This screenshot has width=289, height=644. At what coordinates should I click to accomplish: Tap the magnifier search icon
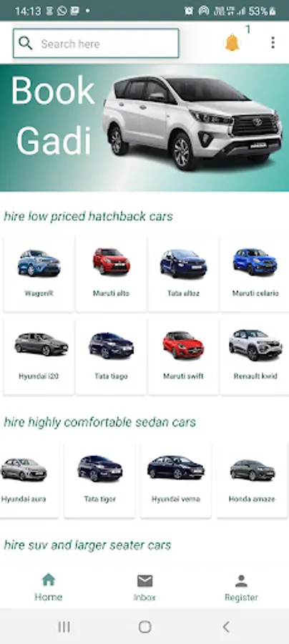pyautogui.click(x=26, y=43)
